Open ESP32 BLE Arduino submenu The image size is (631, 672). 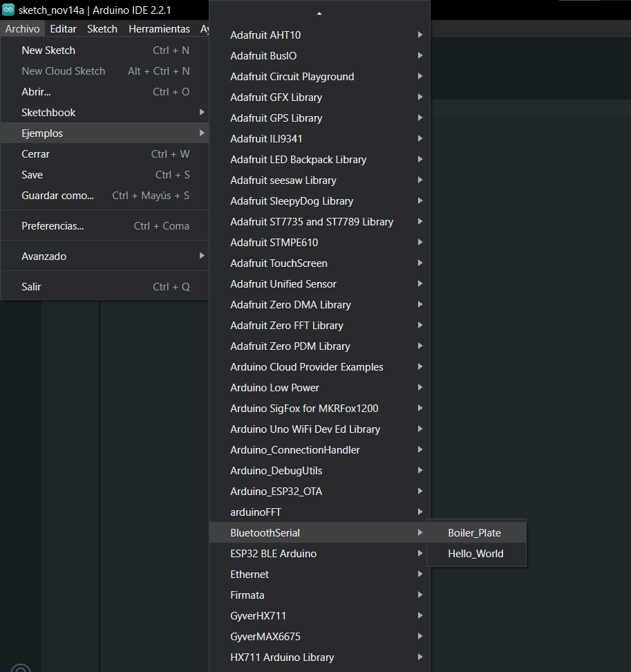point(319,554)
